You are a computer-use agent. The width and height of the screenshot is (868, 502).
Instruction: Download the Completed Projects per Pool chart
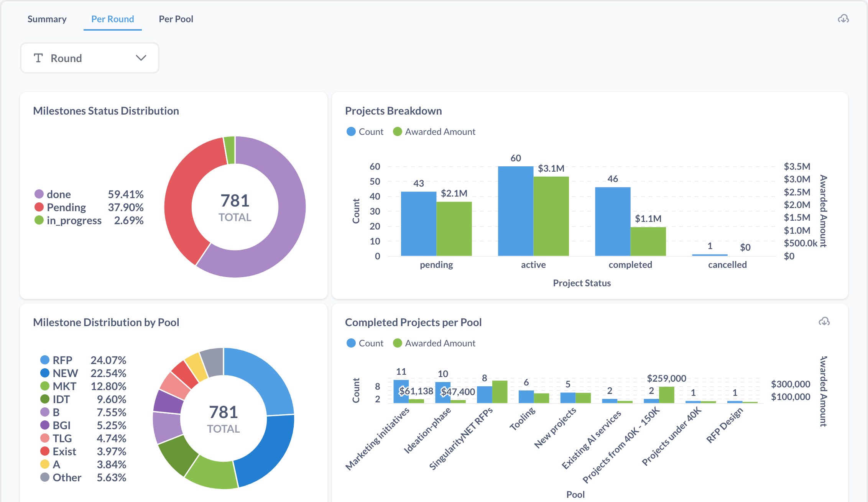click(x=824, y=322)
